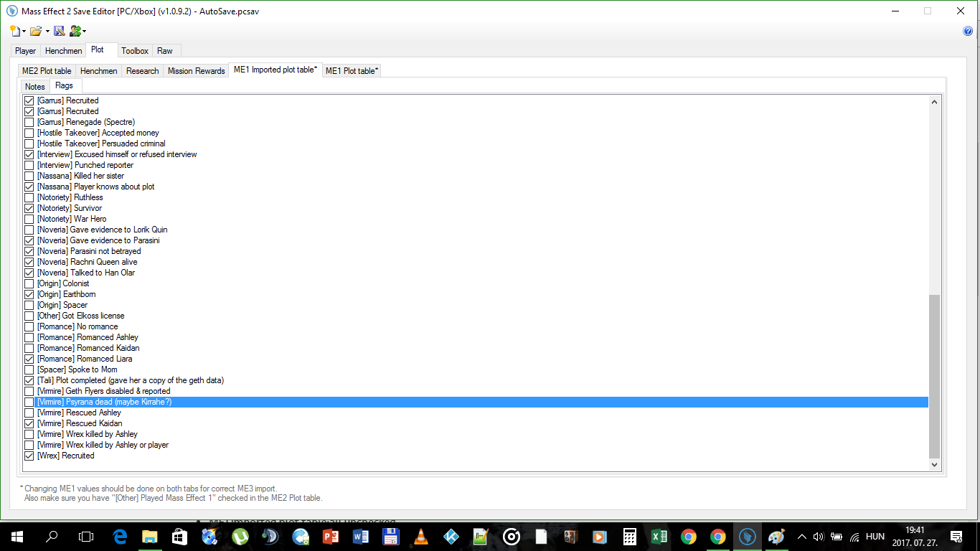Switch to the Notes sub-tab

click(x=34, y=87)
